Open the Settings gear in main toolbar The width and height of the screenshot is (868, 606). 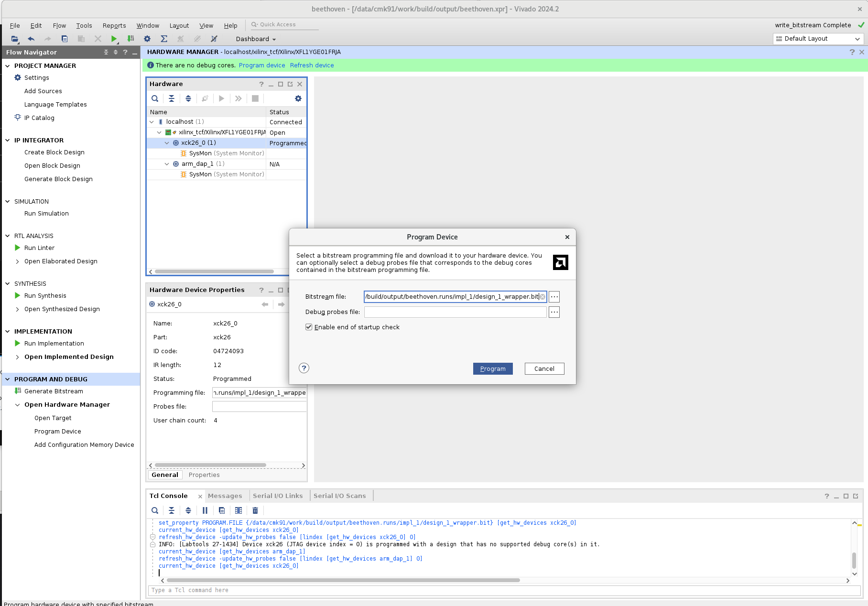[147, 39]
